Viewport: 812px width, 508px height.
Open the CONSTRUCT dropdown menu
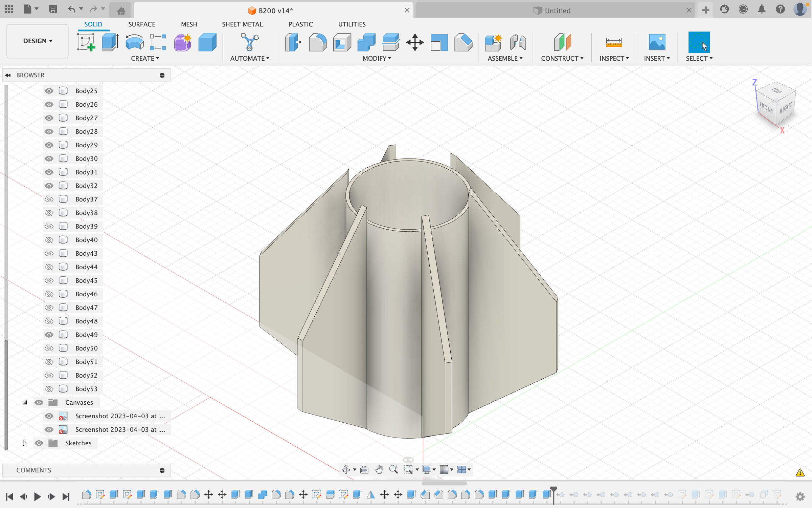pyautogui.click(x=562, y=58)
